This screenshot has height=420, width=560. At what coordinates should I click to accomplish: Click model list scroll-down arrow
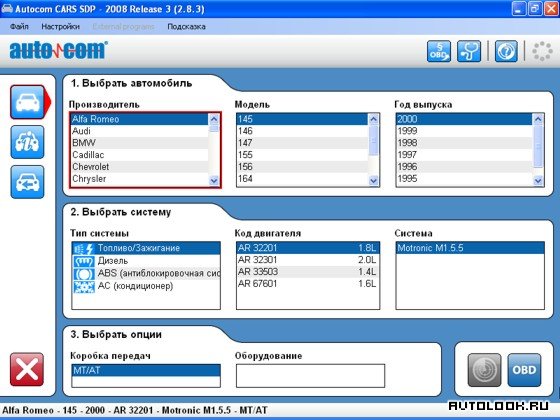[x=373, y=181]
